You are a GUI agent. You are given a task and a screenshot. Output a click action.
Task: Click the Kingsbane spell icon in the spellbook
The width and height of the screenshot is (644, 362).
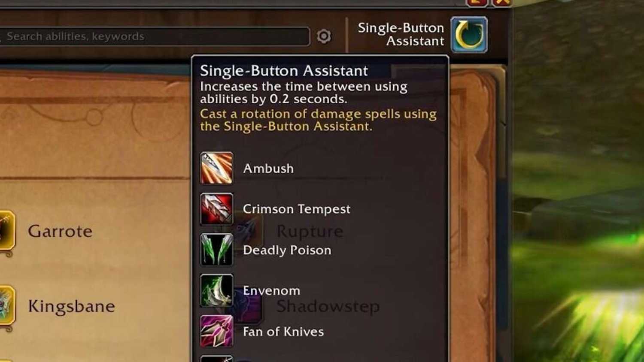6,305
